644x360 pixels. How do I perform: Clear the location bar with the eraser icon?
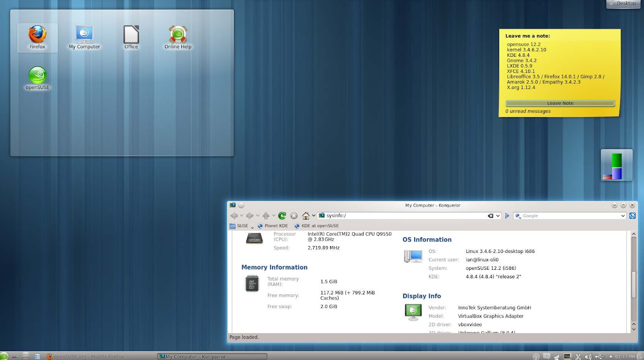pyautogui.click(x=491, y=216)
